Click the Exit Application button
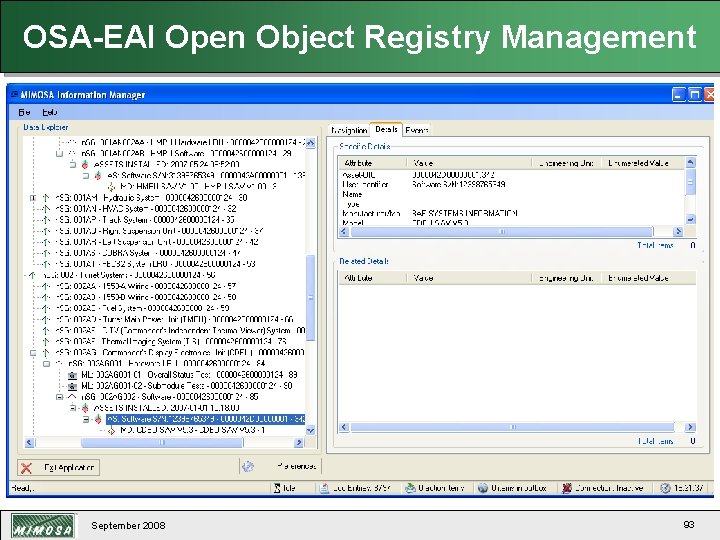720x540 pixels. pos(58,467)
